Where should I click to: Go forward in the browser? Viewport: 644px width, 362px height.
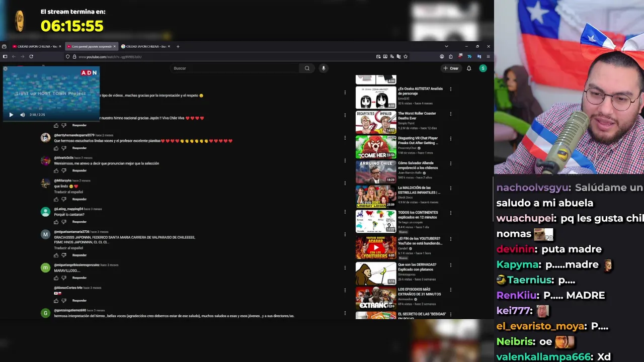click(22, 56)
